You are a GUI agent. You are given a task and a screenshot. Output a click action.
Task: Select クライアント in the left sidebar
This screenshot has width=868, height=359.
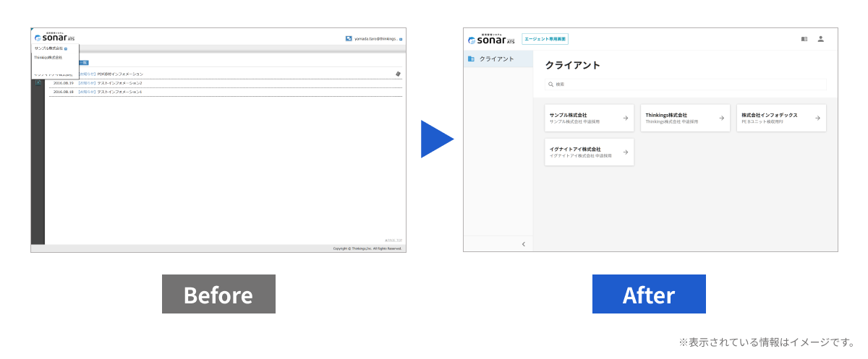coord(496,59)
